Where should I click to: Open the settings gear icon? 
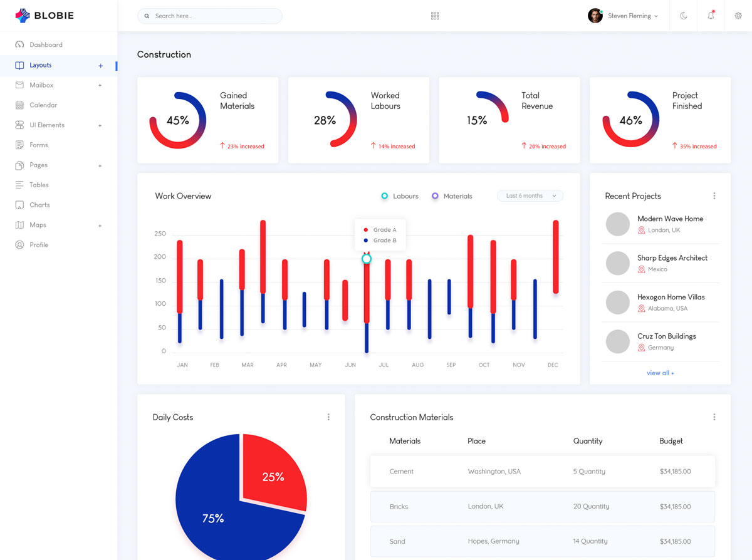738,16
